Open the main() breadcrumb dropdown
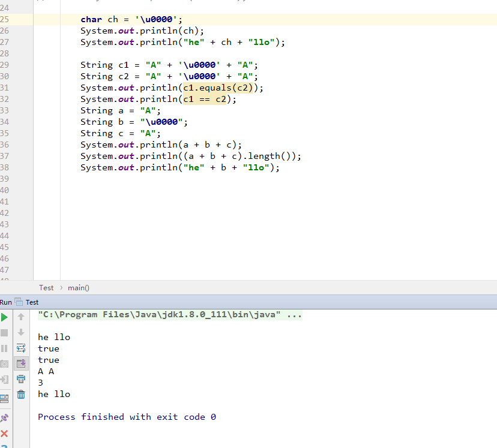Image resolution: width=497 pixels, height=448 pixels. pyautogui.click(x=78, y=287)
